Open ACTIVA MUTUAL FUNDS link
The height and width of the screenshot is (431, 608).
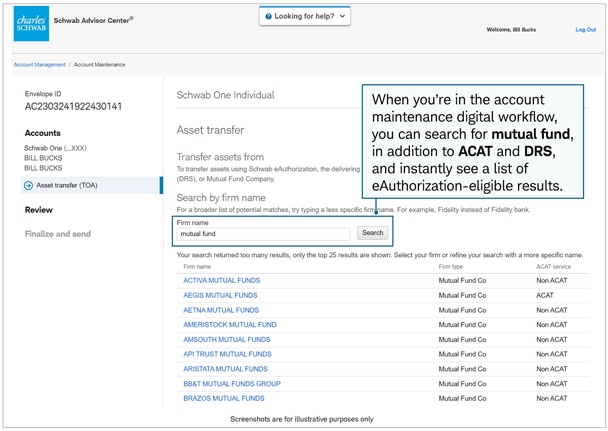pos(222,281)
